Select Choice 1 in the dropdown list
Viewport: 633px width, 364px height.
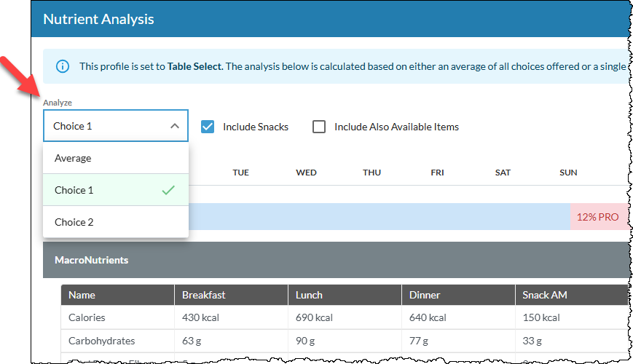click(x=116, y=190)
